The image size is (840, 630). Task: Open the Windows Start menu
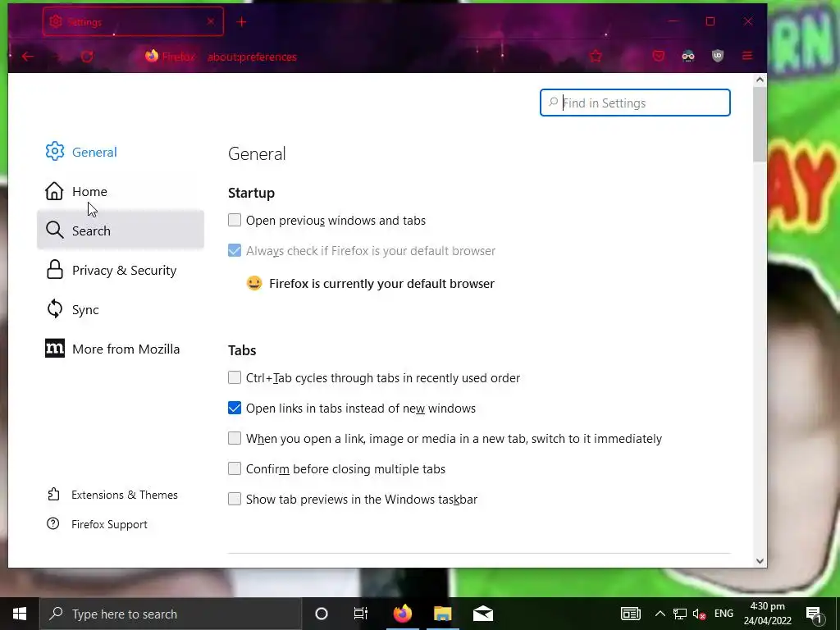coord(20,614)
